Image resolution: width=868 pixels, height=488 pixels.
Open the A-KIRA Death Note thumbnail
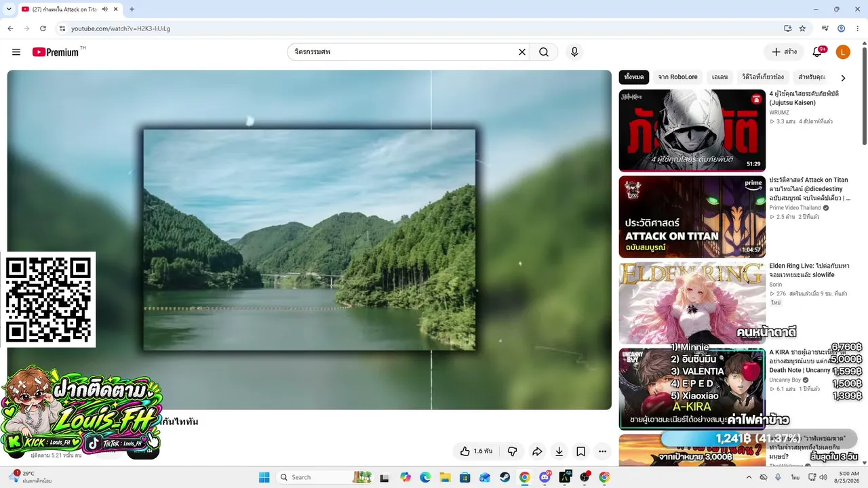[x=692, y=389]
